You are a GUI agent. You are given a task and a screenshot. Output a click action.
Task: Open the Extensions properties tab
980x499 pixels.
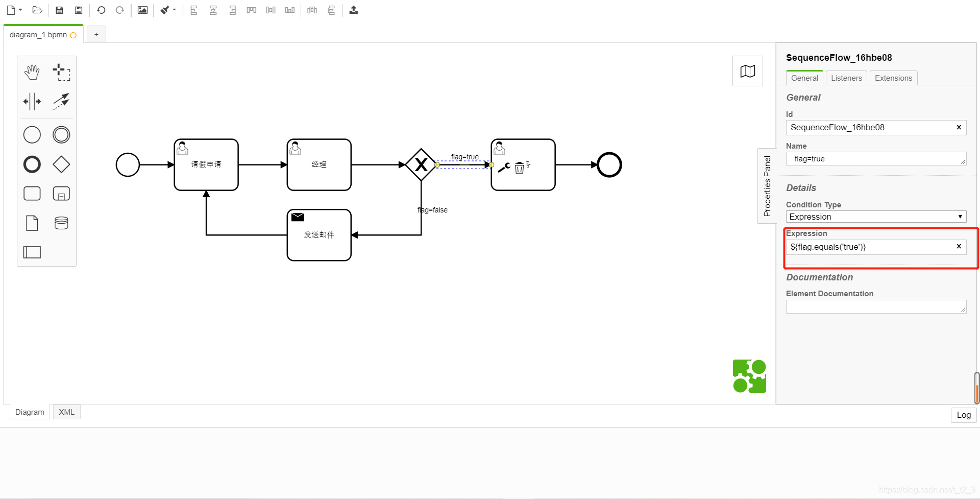[x=893, y=78]
